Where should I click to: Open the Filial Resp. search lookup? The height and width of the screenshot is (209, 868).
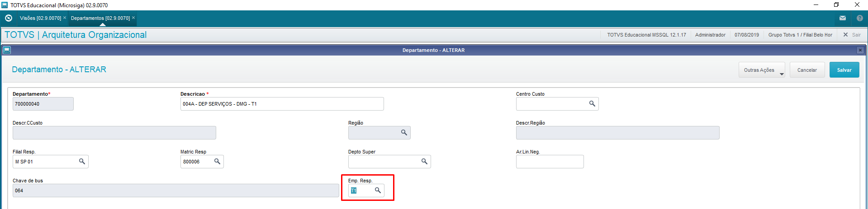pos(82,162)
